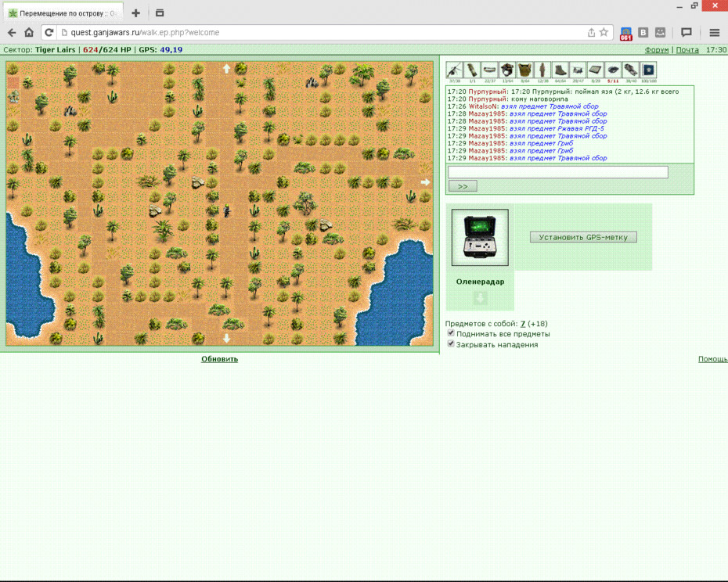
Task: Send chat message with '>>' button
Action: coord(463,186)
